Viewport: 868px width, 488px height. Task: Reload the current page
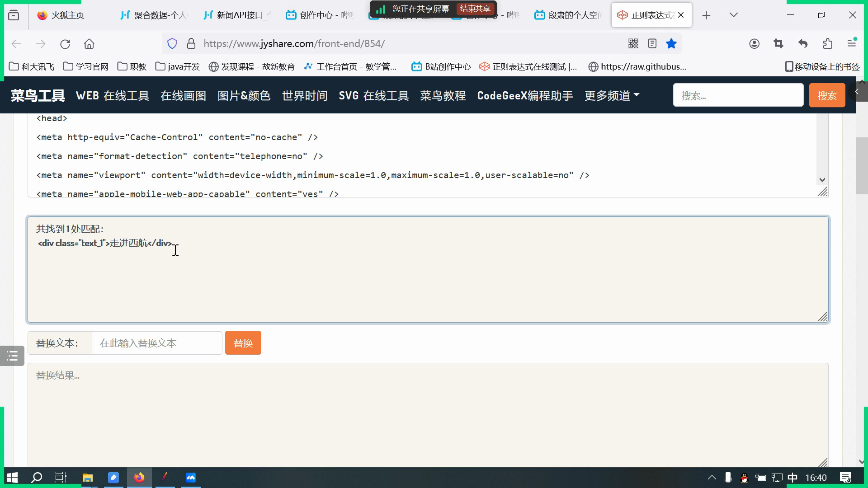(x=65, y=44)
